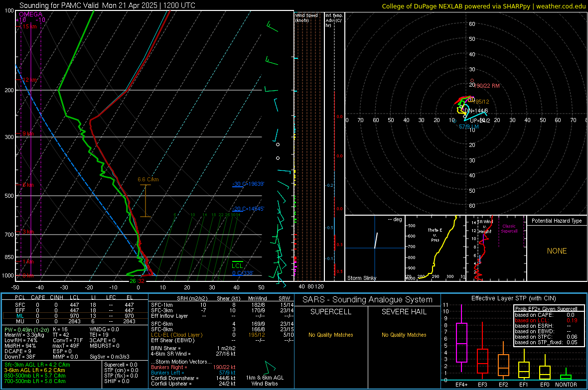The image size is (588, 390).
Task: Click the '850-500mb LR = 5.7 C/km' line
Action: coord(35,376)
